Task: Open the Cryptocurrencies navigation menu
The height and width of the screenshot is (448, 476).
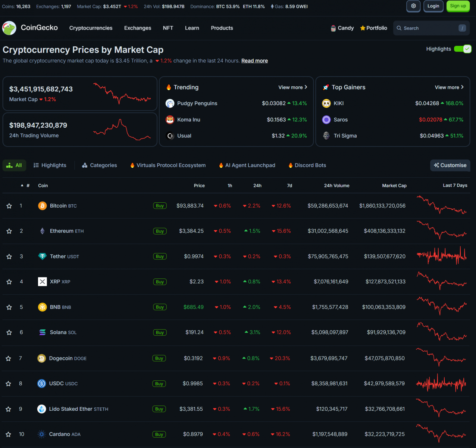Action: tap(91, 28)
